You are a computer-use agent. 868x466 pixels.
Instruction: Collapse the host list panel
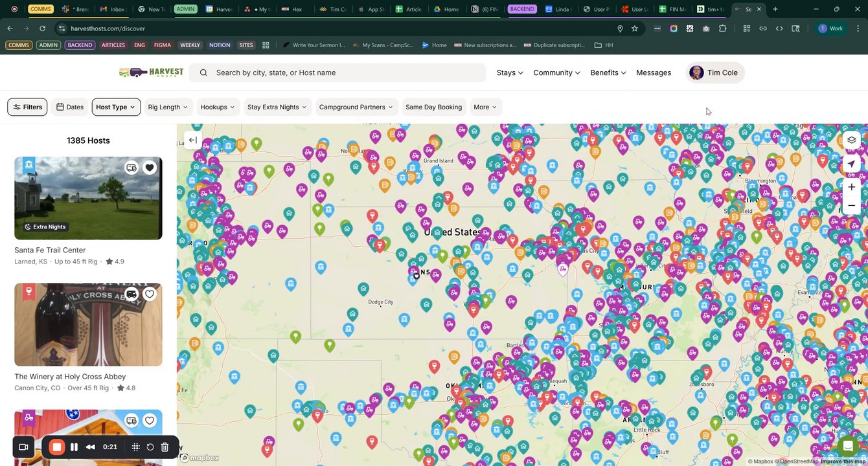[x=192, y=140]
